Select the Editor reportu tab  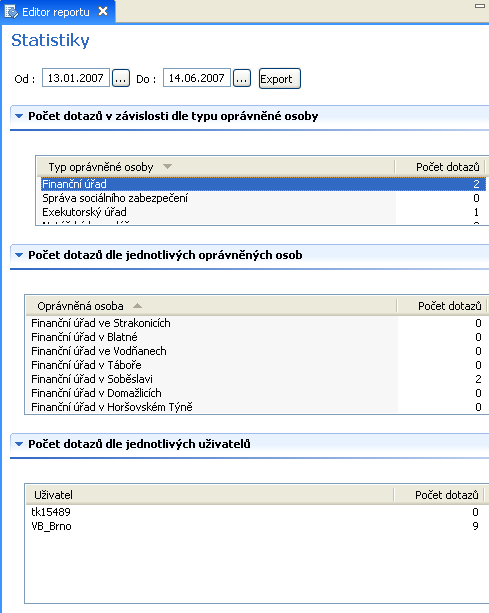[58, 12]
